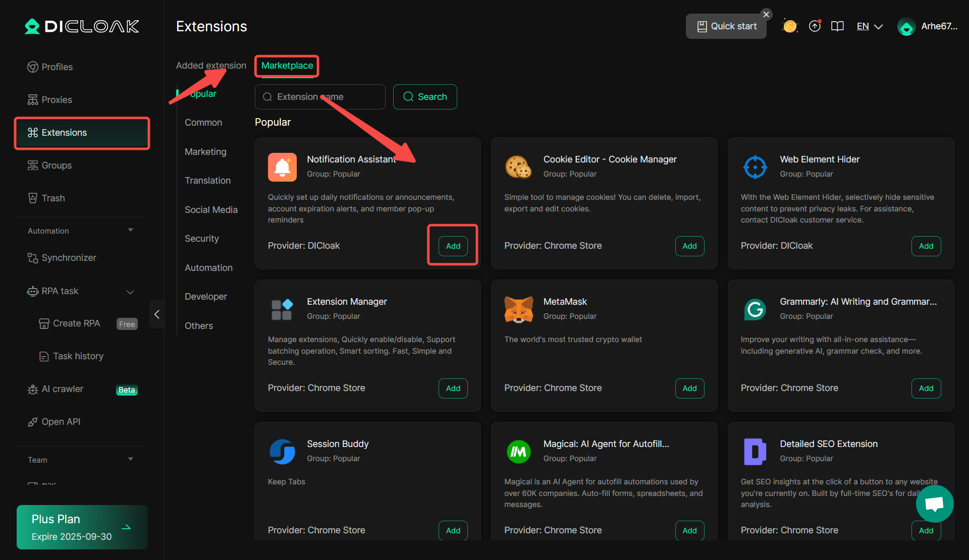Close the Quick start popup
969x560 pixels.
pyautogui.click(x=766, y=14)
